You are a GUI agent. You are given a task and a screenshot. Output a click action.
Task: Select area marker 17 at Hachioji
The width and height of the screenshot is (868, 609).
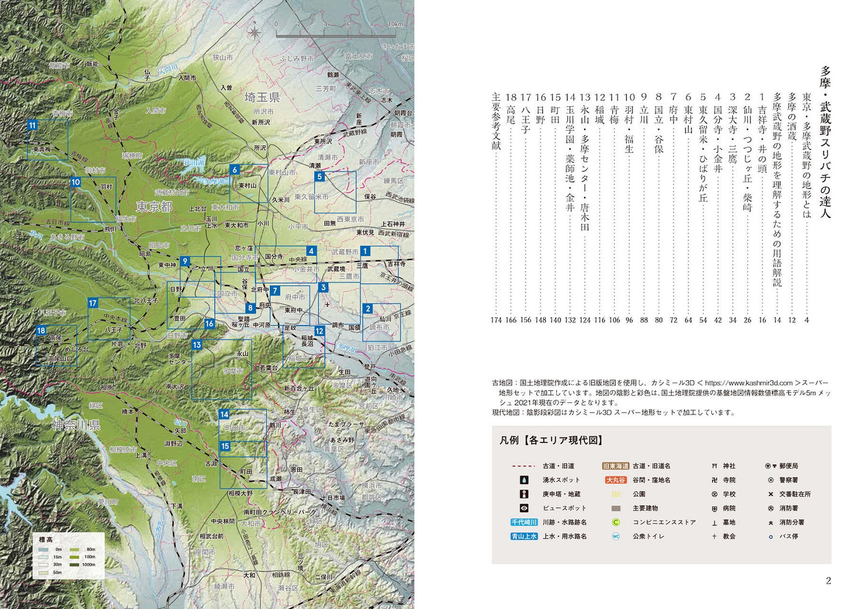coord(93,303)
